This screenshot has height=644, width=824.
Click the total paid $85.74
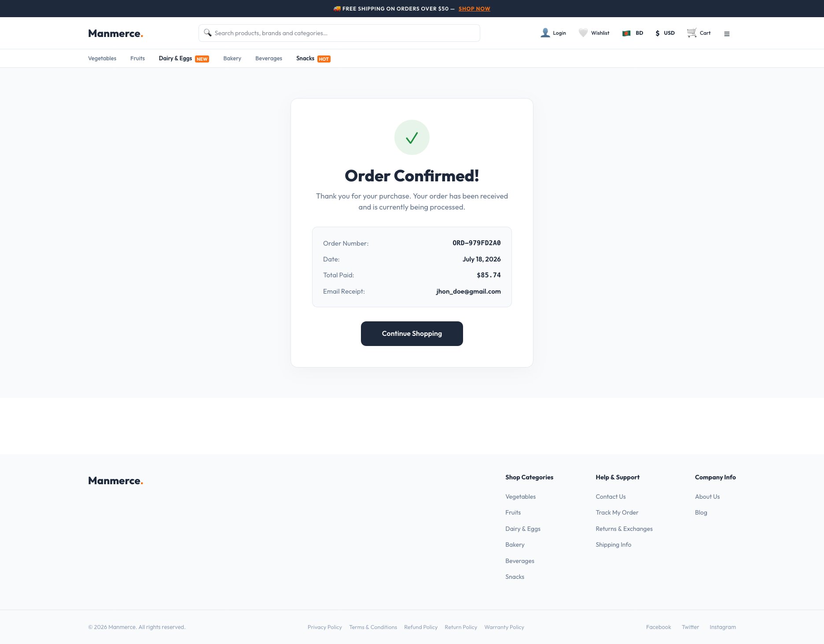tap(489, 275)
